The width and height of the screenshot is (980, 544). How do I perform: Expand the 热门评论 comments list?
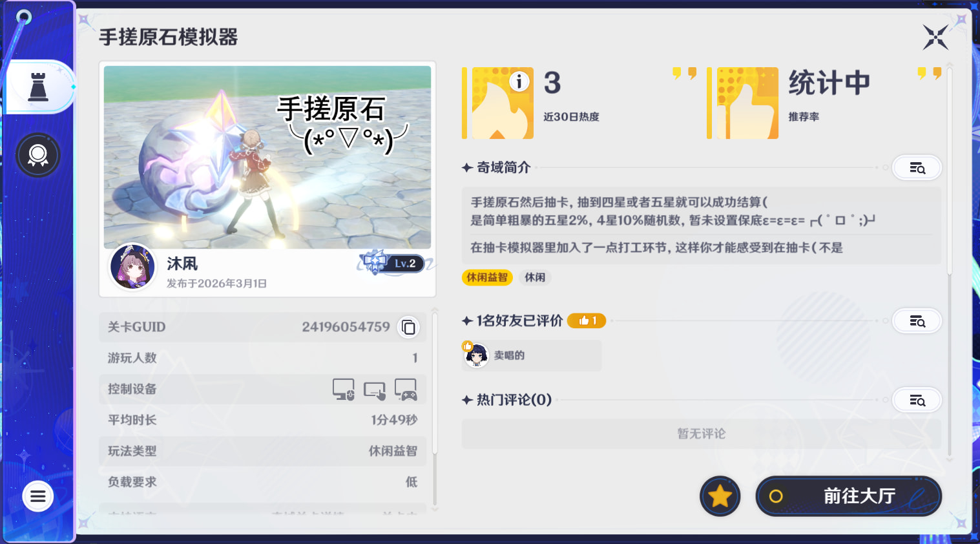[917, 401]
